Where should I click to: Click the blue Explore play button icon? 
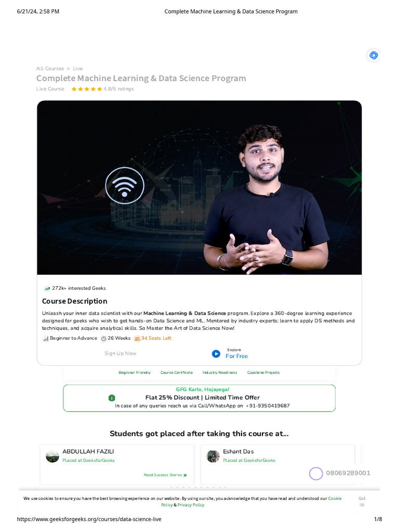pyautogui.click(x=216, y=354)
